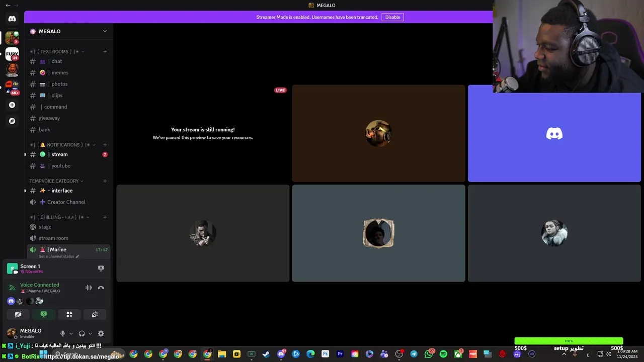Navigate back with arrow in title bar

(8, 5)
